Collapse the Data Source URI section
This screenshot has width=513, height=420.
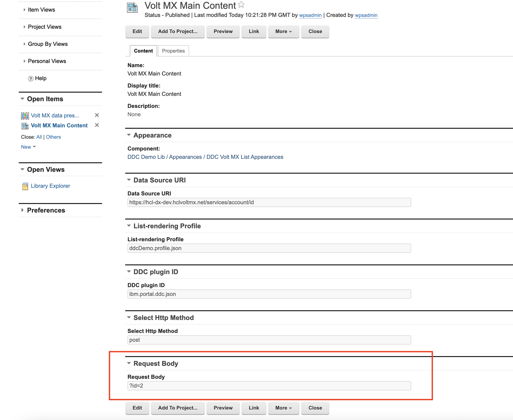[129, 180]
